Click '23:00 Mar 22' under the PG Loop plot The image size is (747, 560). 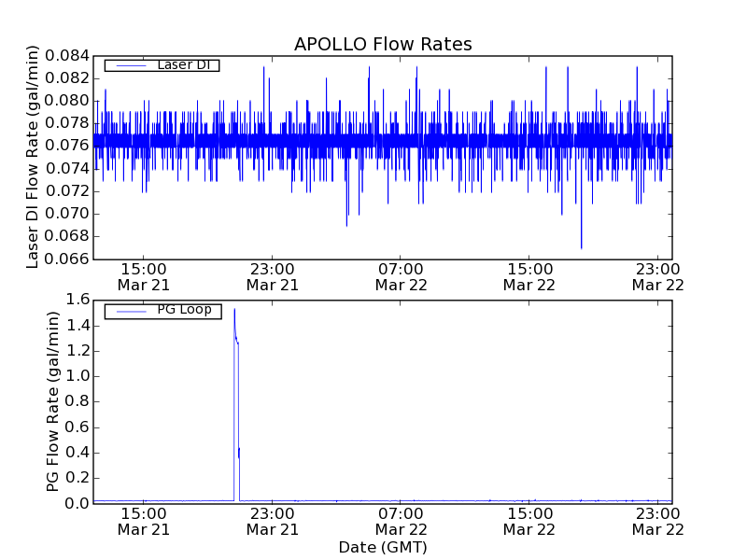[658, 522]
